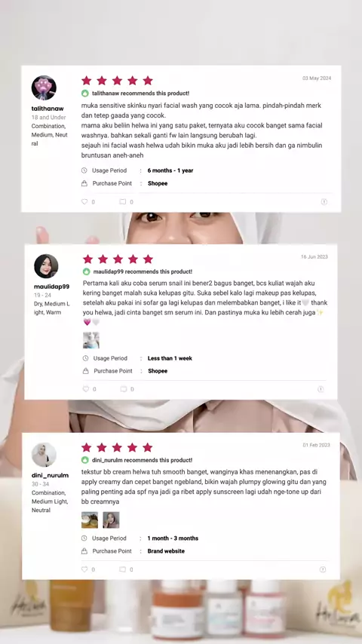Click report icon on maulidap99's review
Screen dimensions: 362x644
coord(321,389)
